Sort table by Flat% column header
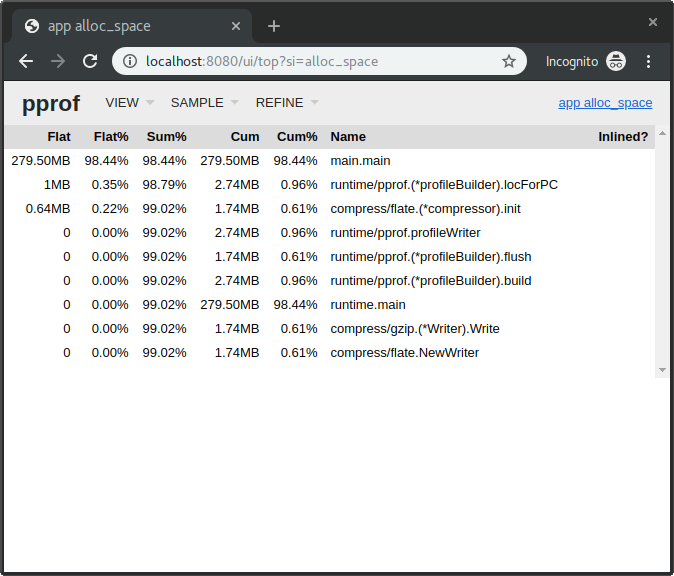This screenshot has height=576, width=674. click(111, 137)
